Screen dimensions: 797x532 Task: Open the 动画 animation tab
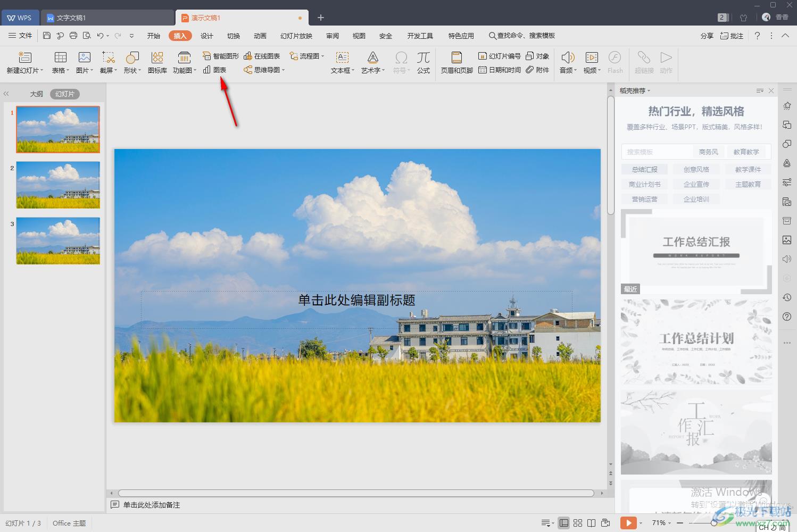[260, 36]
